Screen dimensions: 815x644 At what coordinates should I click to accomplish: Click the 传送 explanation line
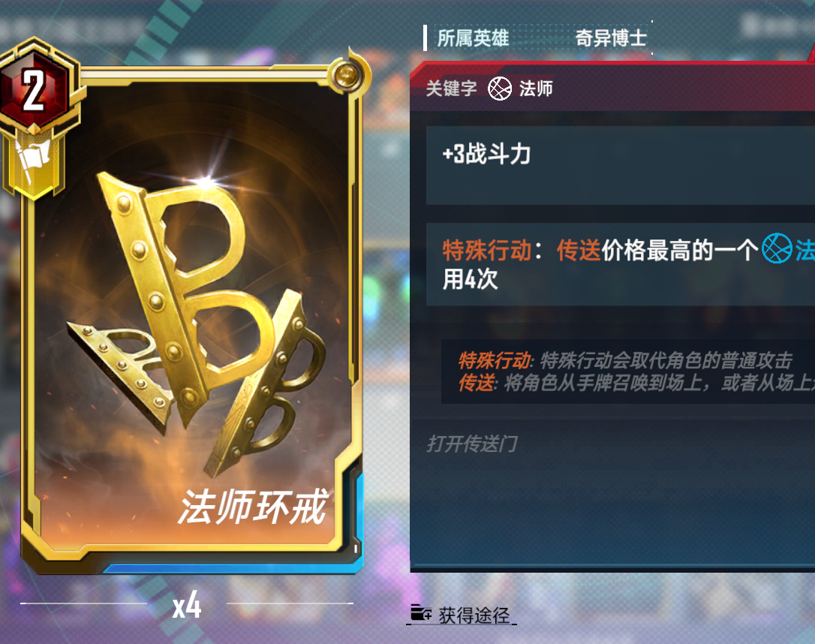(636, 383)
